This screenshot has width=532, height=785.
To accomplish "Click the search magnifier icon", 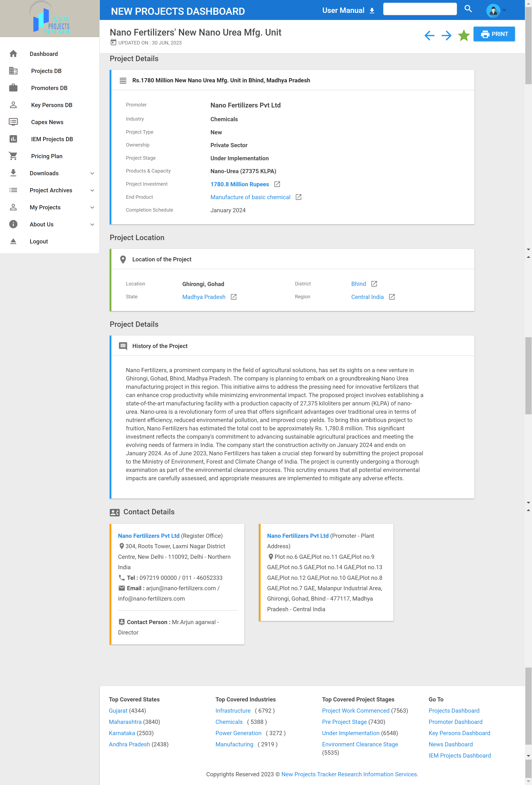I will tap(468, 9).
